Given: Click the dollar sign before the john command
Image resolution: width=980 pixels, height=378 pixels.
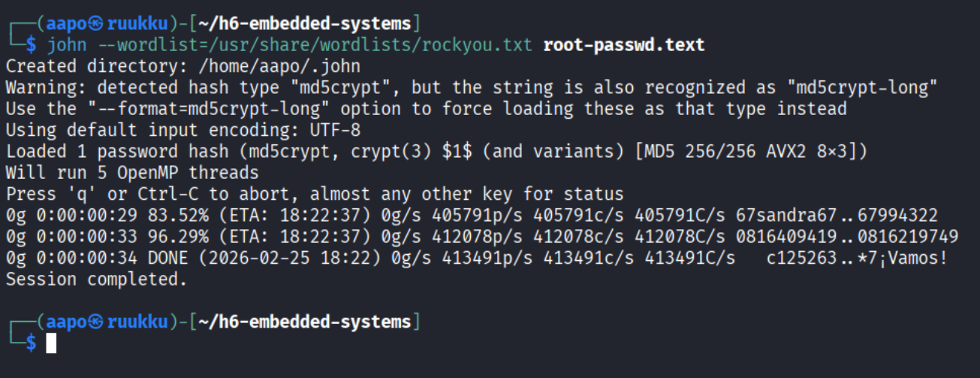Looking at the screenshot, I should pos(31,44).
